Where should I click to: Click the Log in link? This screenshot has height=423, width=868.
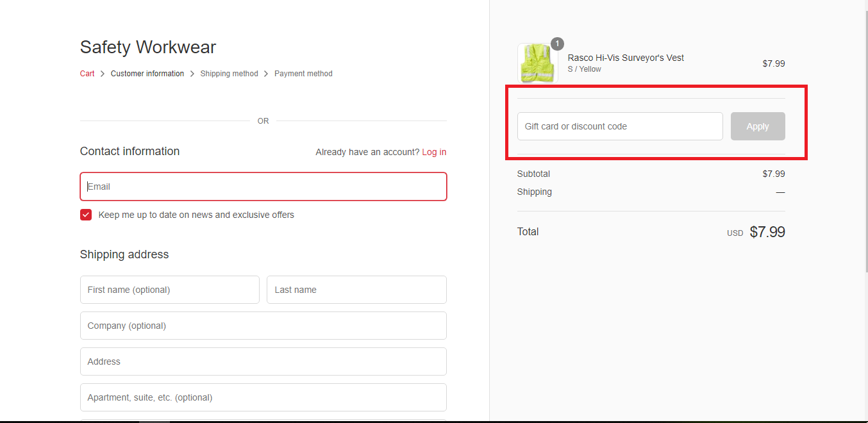pyautogui.click(x=434, y=152)
